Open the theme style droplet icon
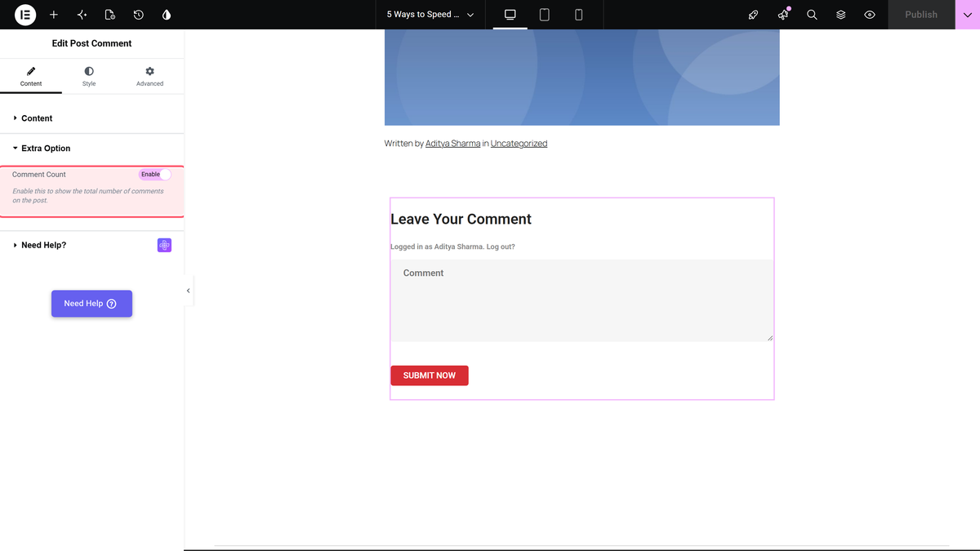Image resolution: width=980 pixels, height=551 pixels. [x=167, y=15]
